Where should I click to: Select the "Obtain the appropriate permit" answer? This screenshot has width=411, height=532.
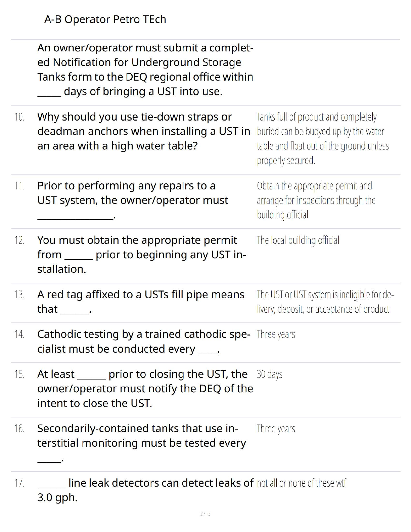click(x=316, y=200)
